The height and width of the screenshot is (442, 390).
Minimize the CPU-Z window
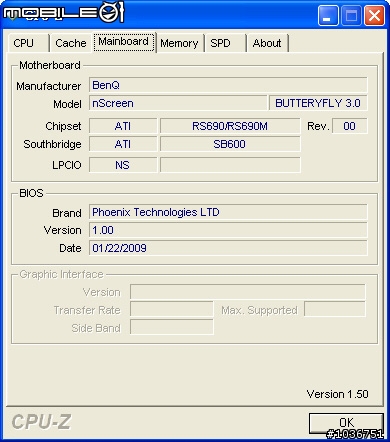[328, 15]
